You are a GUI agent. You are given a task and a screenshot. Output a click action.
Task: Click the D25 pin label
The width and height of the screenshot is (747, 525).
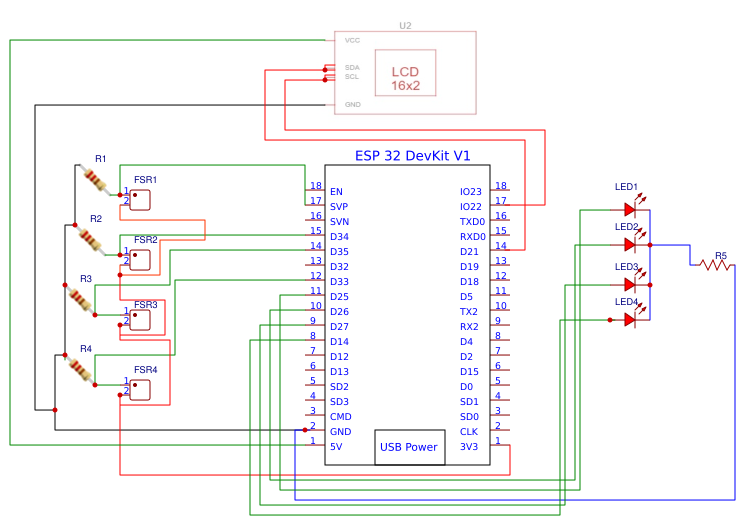click(339, 297)
